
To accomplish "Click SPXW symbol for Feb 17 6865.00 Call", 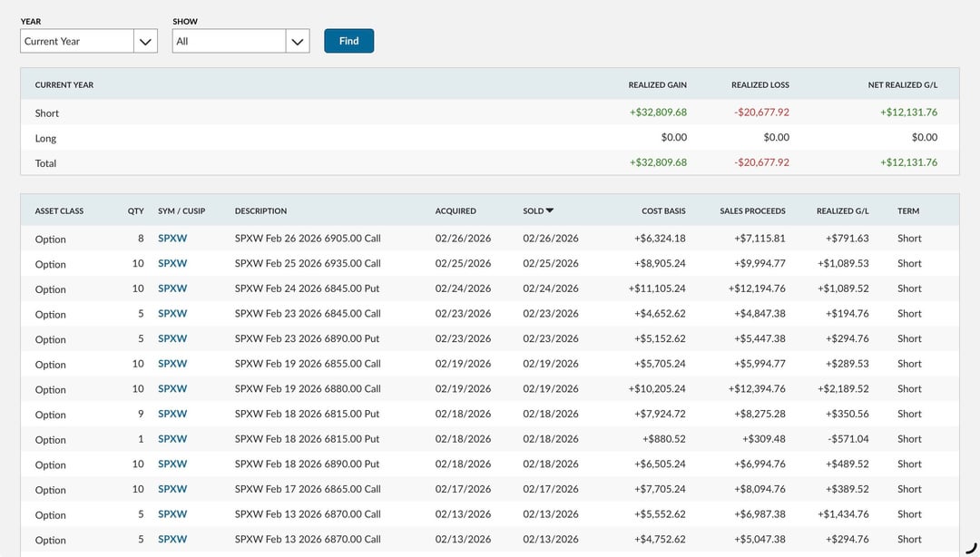I will click(x=172, y=489).
